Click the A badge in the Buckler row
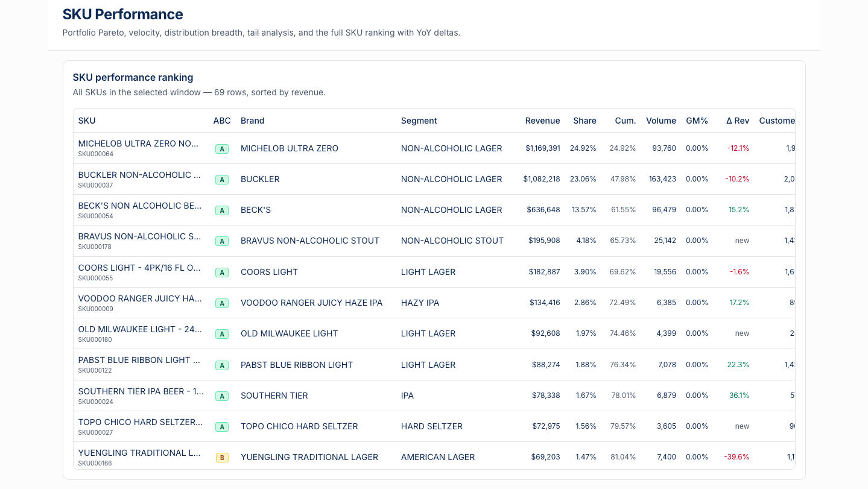This screenshot has width=868, height=489. [222, 179]
